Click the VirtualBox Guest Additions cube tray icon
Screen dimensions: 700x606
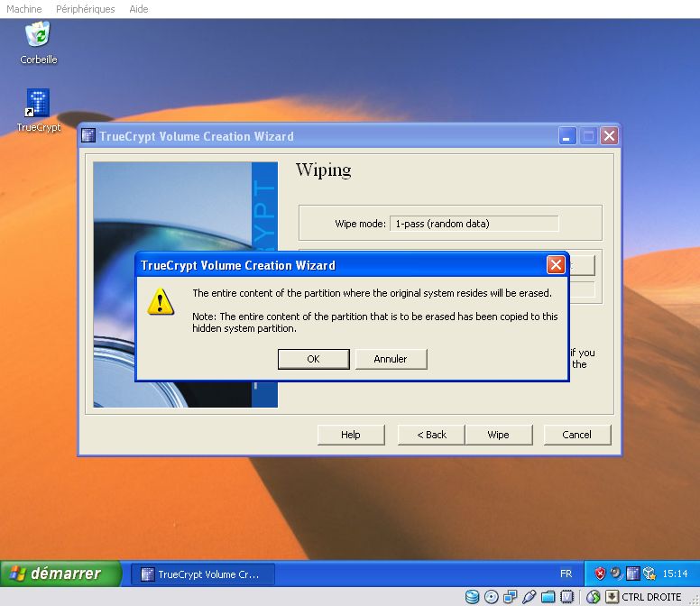tap(649, 573)
